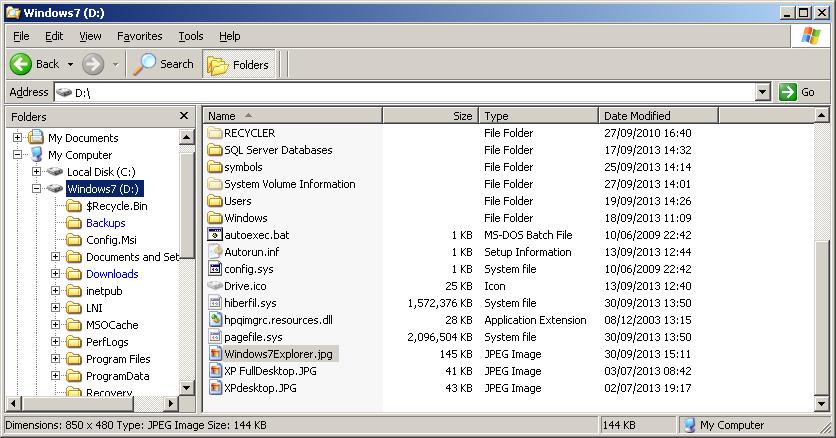Click the green Back arrow icon

click(21, 64)
